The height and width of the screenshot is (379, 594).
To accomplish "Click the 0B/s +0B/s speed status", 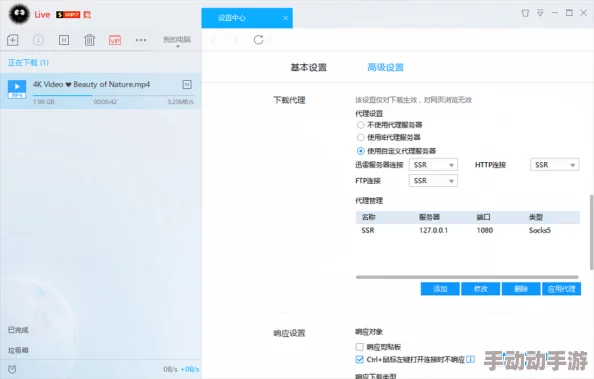I will point(181,369).
